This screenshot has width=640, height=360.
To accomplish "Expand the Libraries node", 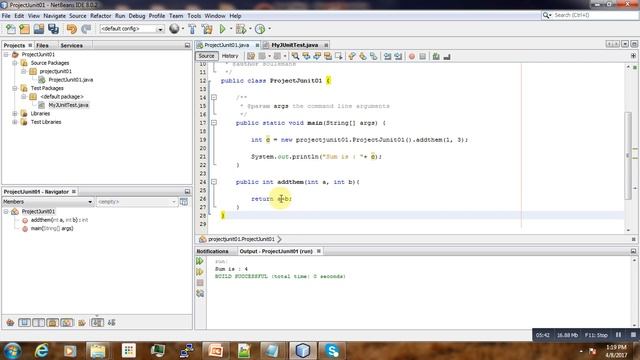I will [x=15, y=113].
